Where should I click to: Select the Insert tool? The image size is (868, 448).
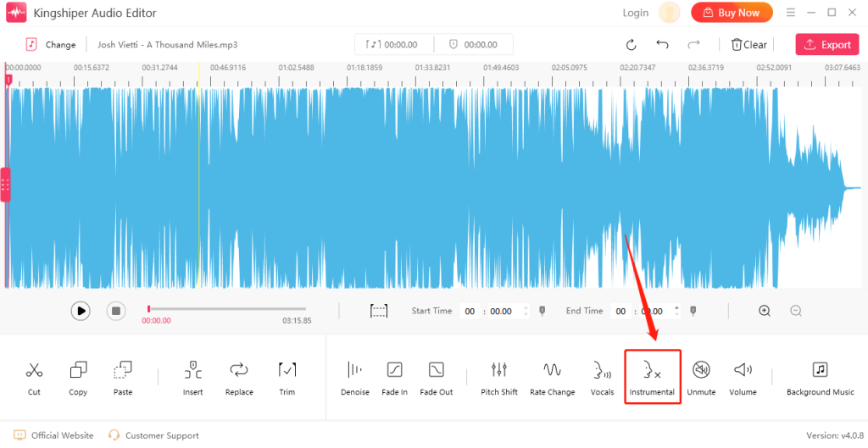192,378
